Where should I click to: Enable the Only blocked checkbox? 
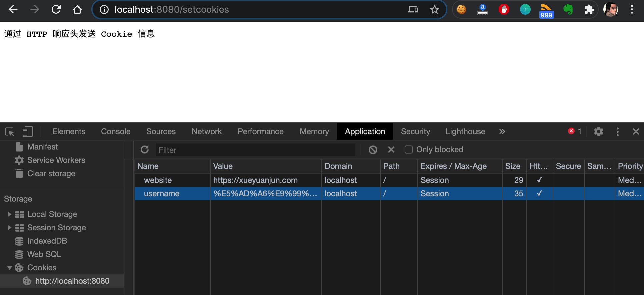408,150
